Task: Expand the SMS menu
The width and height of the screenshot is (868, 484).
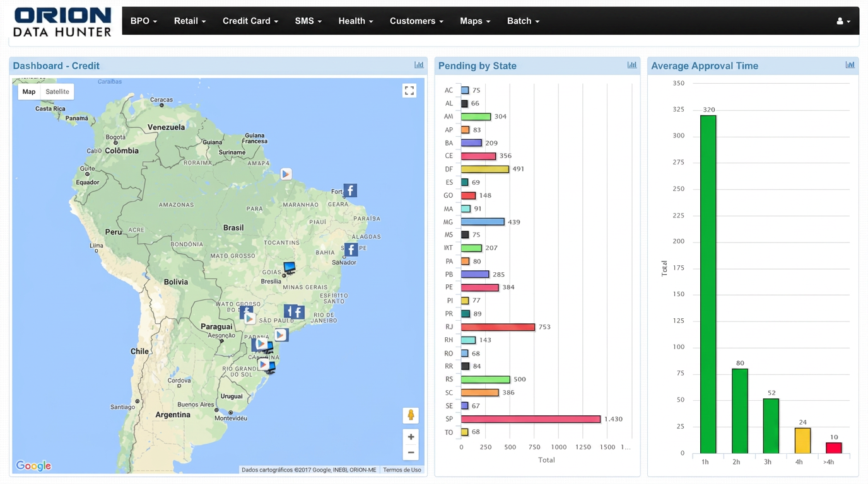Action: [x=308, y=21]
